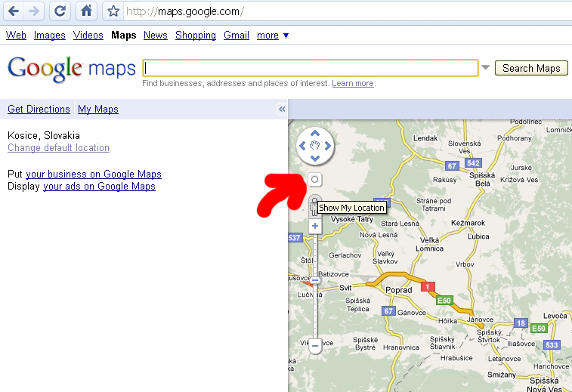This screenshot has height=392, width=572.
Task: Click the zoom slider handle
Action: point(315,280)
